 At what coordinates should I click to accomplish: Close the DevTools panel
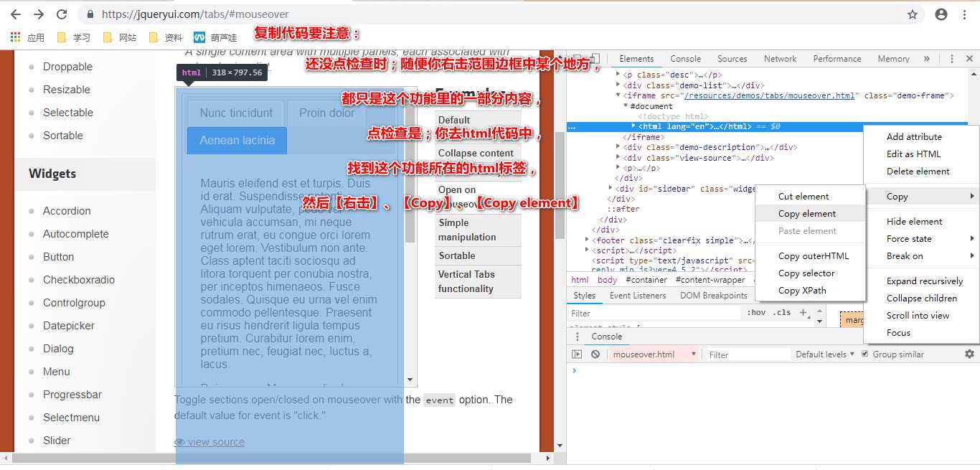969,59
